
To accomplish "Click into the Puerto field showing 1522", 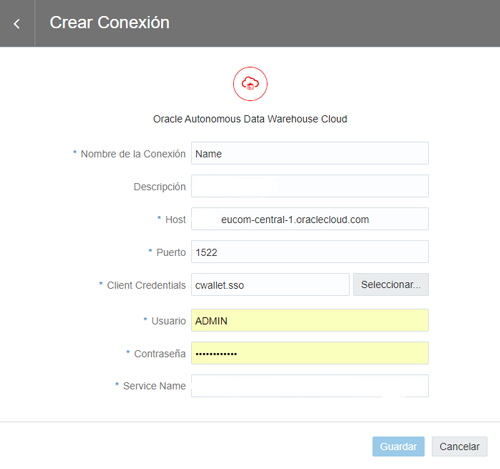I will 310,252.
